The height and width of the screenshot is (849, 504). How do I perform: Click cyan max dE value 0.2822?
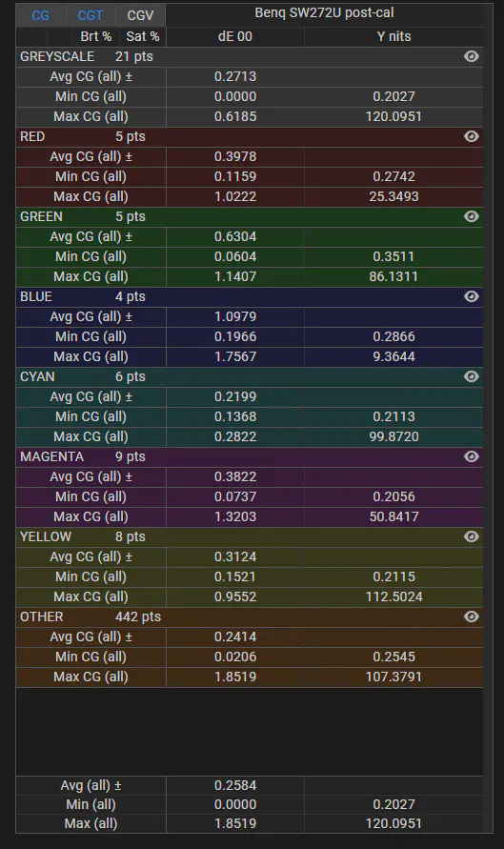pyautogui.click(x=235, y=436)
